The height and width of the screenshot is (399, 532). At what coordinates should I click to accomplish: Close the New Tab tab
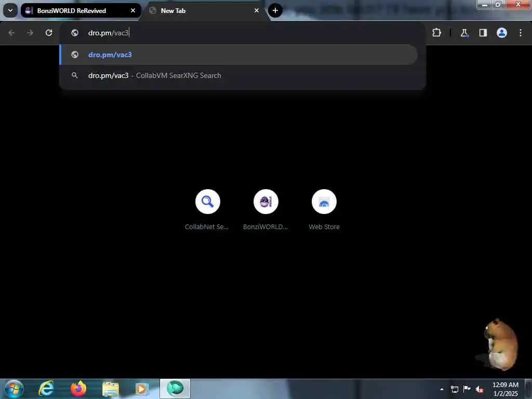click(257, 10)
